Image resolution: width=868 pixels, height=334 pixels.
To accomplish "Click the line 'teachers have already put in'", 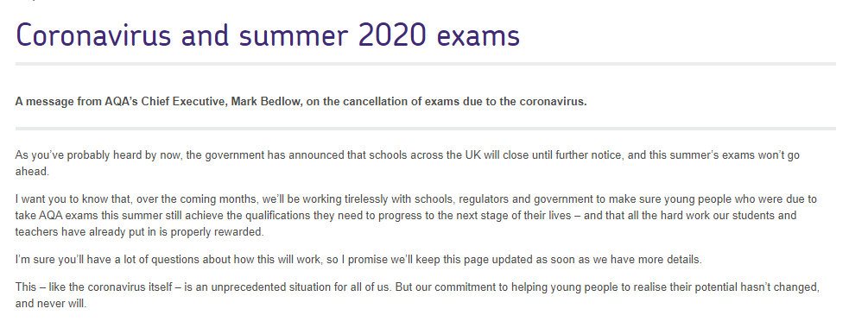I will coord(140,232).
